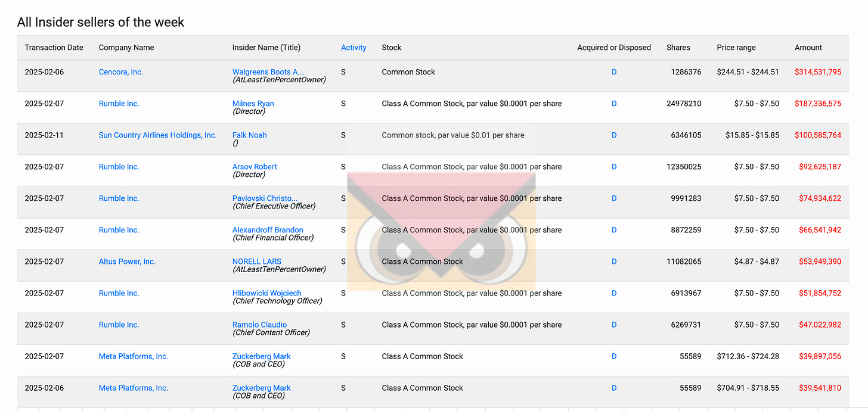This screenshot has height=411, width=868.
Task: Select the (Chief Content Officer) title text
Action: click(271, 332)
